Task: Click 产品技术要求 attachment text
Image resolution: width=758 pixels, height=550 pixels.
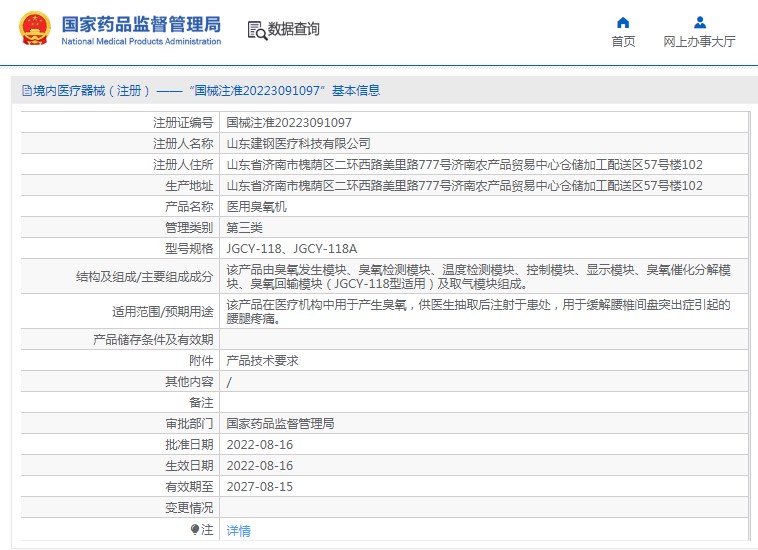Action: click(262, 361)
